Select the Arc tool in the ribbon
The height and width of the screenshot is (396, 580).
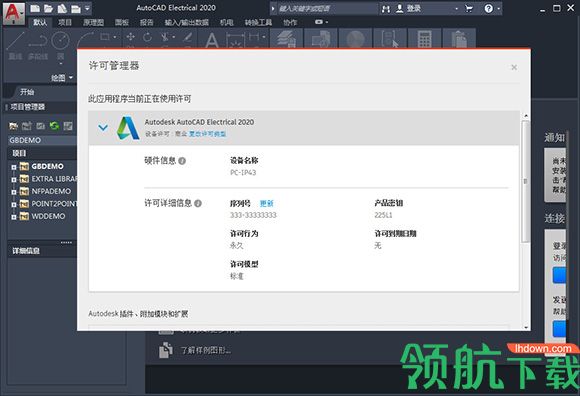click(x=85, y=40)
